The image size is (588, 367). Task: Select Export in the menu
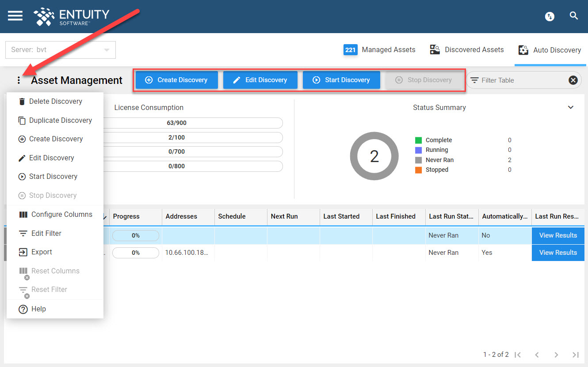(x=55, y=252)
